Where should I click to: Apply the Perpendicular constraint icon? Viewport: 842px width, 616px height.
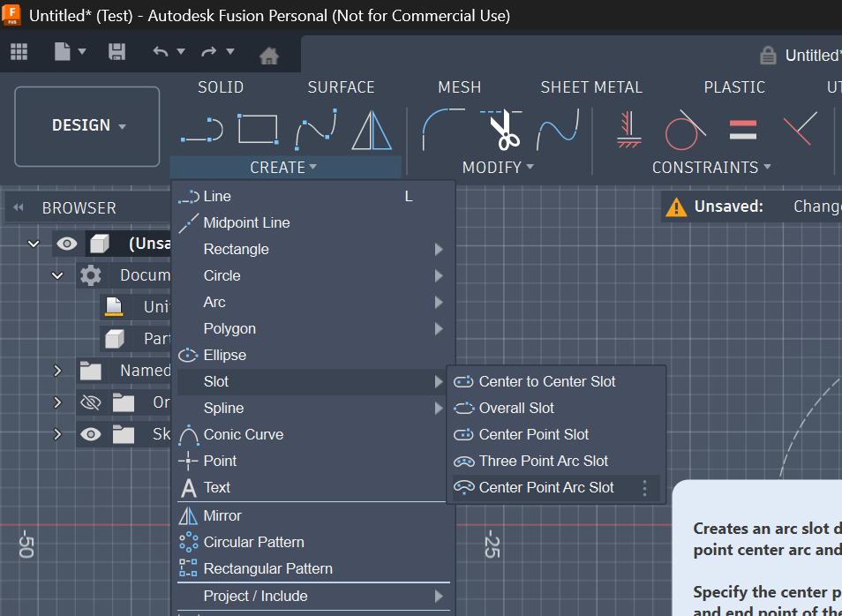click(x=801, y=129)
